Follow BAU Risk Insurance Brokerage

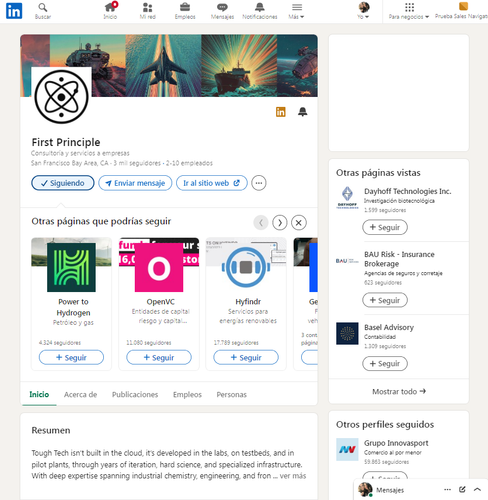(385, 300)
